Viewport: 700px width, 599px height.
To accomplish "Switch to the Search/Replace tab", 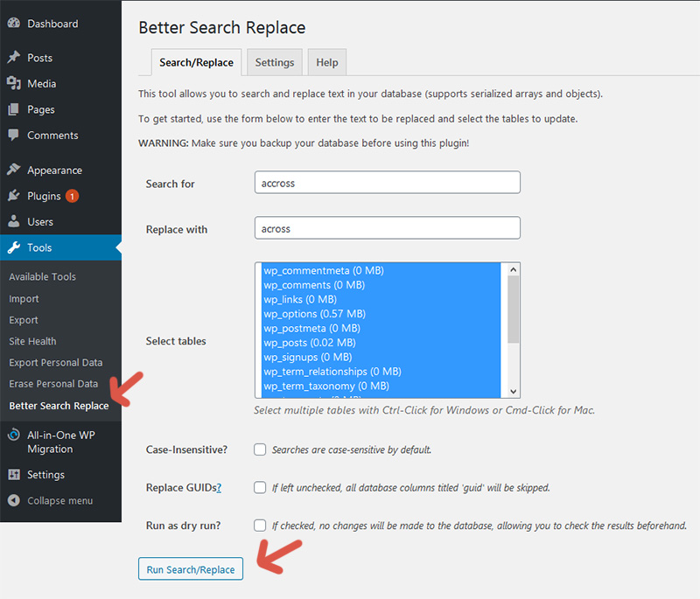I will tap(196, 62).
